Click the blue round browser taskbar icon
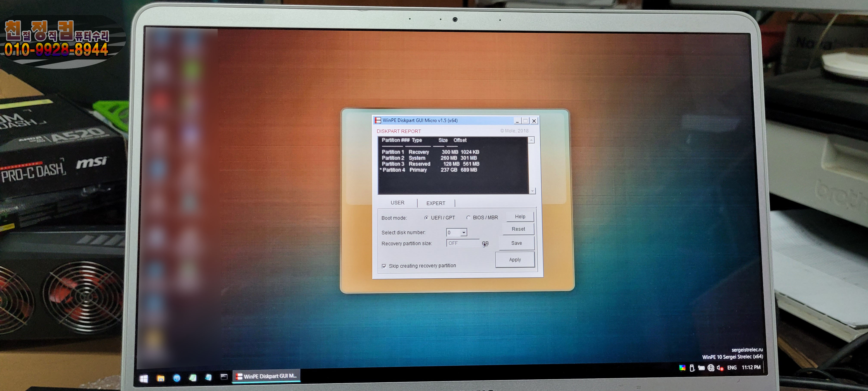 pyautogui.click(x=177, y=378)
